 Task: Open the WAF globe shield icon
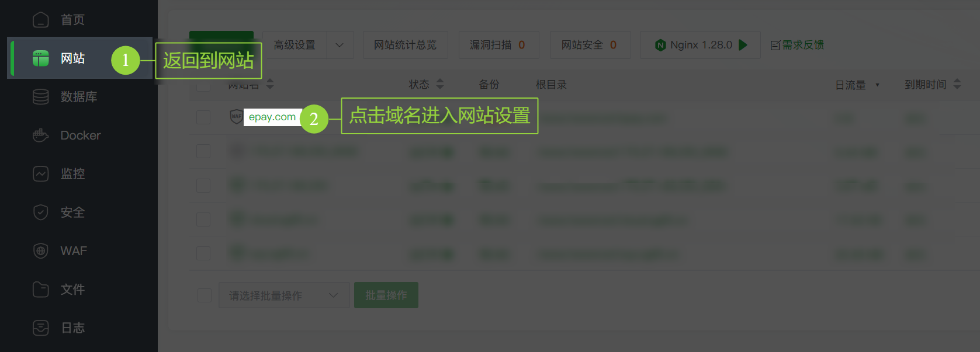pyautogui.click(x=40, y=251)
